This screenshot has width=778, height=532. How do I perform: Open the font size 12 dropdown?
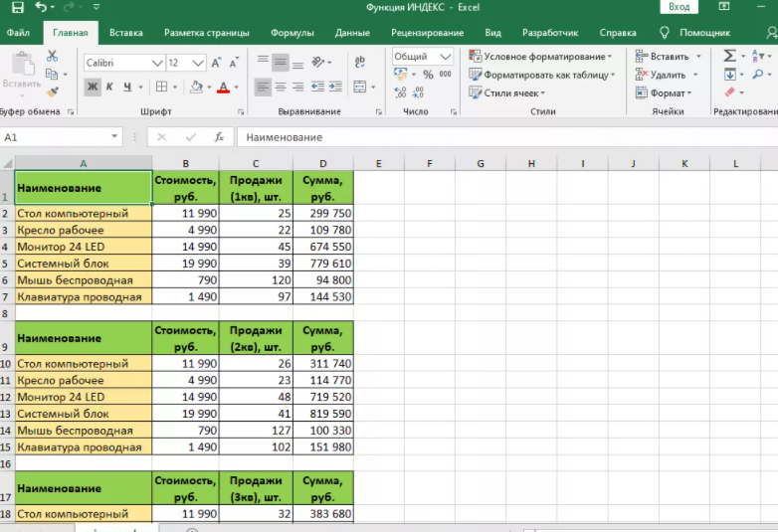[x=198, y=63]
